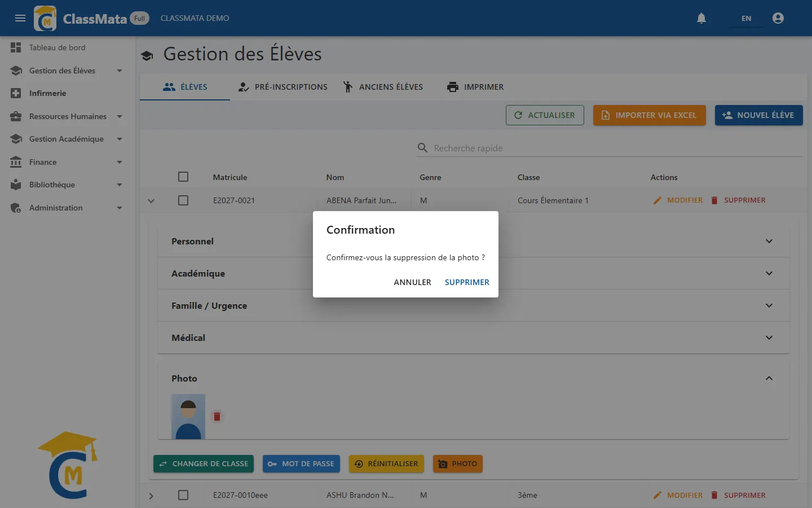Click SUPPRIMER for ASHU Brandon row

coord(738,495)
